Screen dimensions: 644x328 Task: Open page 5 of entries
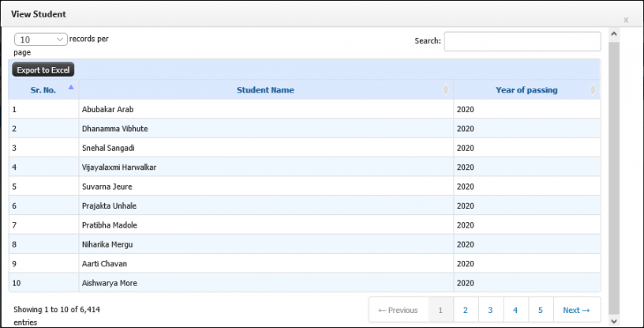[541, 310]
